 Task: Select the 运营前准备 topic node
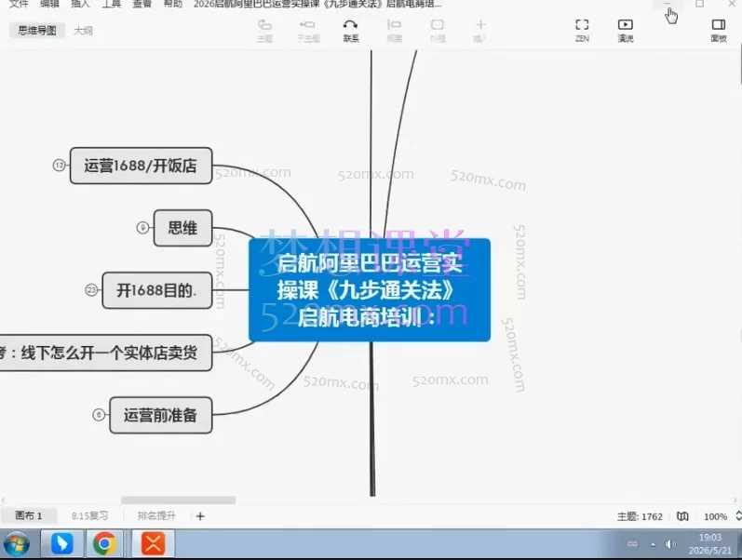tap(161, 415)
